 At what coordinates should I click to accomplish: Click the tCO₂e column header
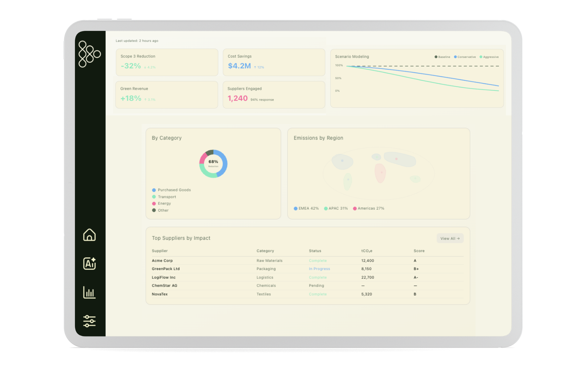[x=367, y=251]
